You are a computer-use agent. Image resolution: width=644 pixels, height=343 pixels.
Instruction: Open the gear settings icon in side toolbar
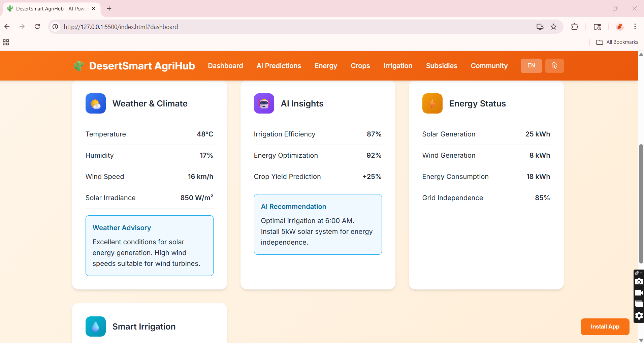click(x=639, y=316)
